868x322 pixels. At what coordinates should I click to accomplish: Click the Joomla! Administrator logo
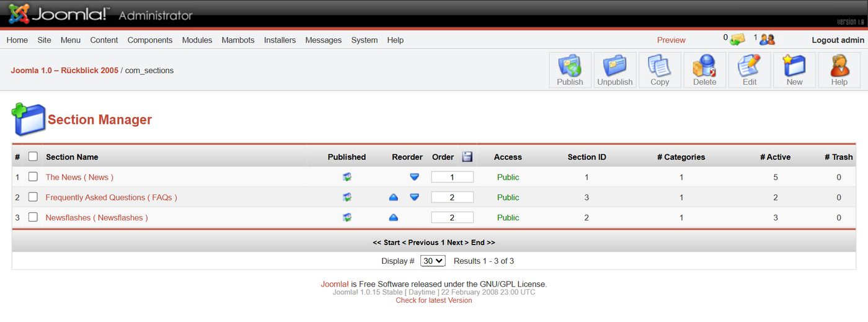click(x=100, y=14)
